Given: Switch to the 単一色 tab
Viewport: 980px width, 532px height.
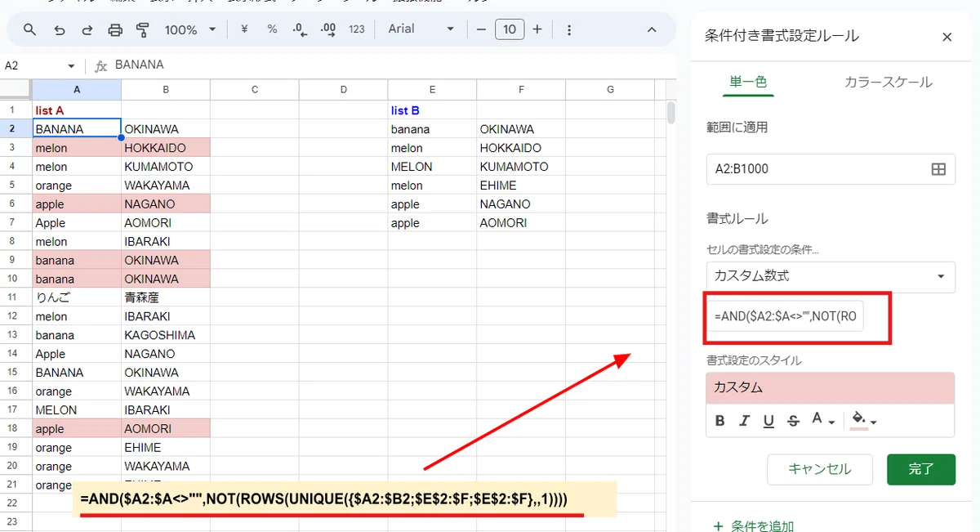Looking at the screenshot, I should [x=748, y=82].
